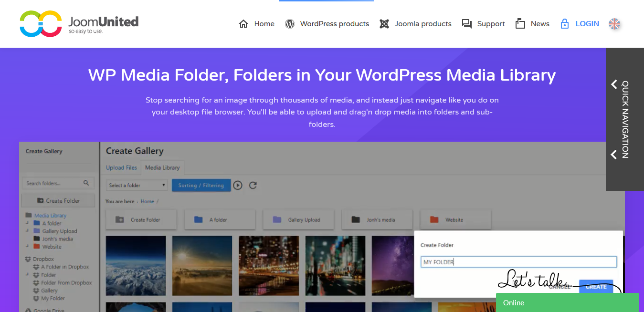Screen dimensions: 644x312
Task: Open the city night lights thumbnail
Action: coord(269,266)
